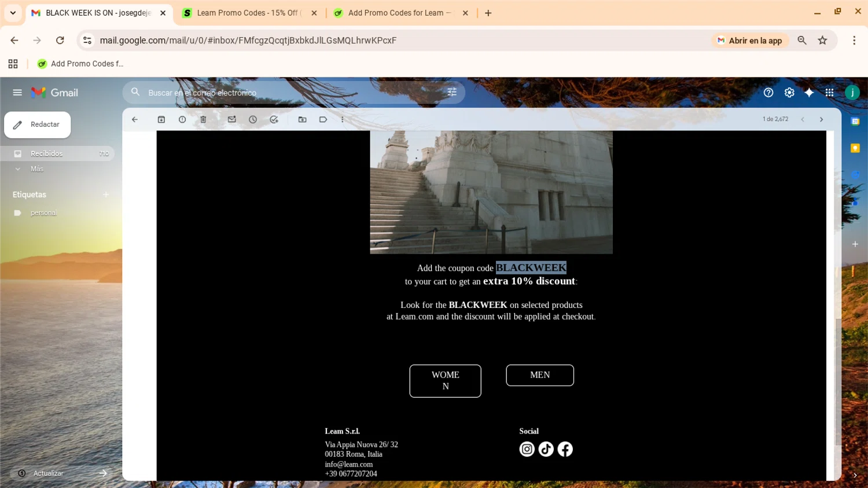The width and height of the screenshot is (868, 488).
Task: Click the monument stairs image
Action: point(491,192)
